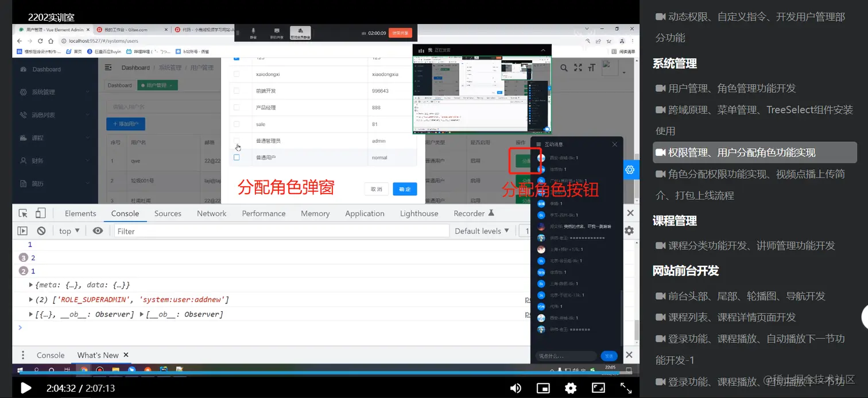
Task: Open the Lighthouse tab in DevTools
Action: tap(419, 213)
